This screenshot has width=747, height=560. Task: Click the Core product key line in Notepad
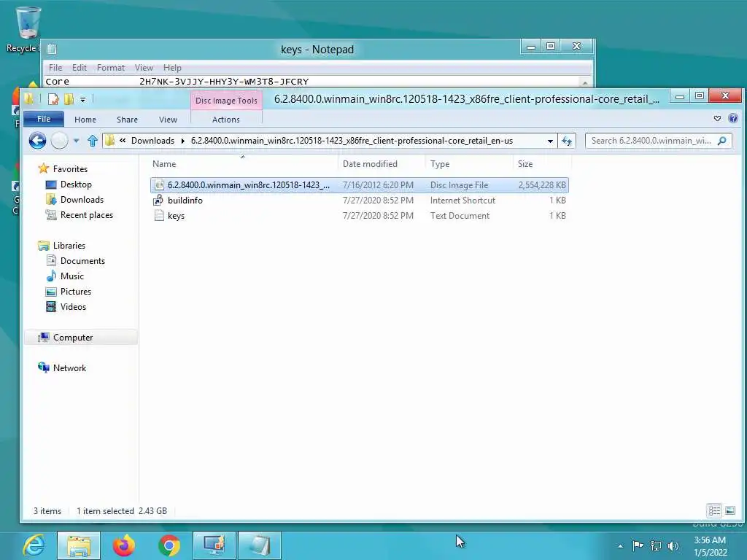(x=177, y=82)
